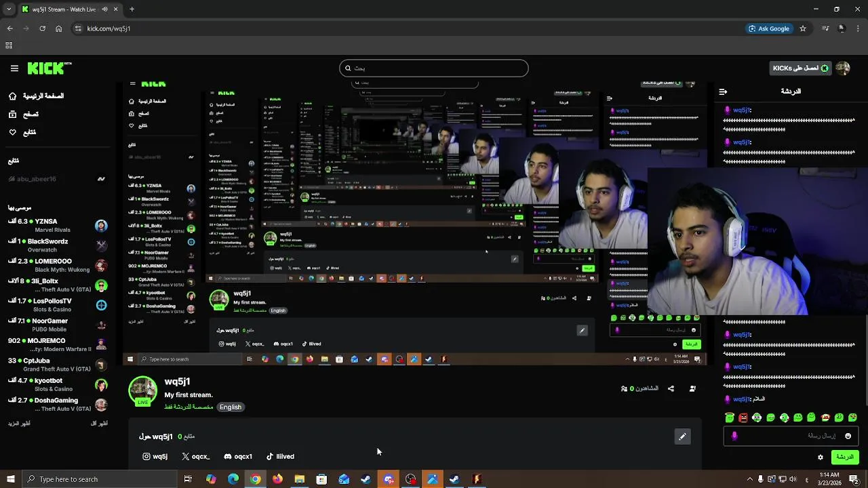The image size is (868, 488).
Task: Click the chat-only green category link
Action: point(189,407)
